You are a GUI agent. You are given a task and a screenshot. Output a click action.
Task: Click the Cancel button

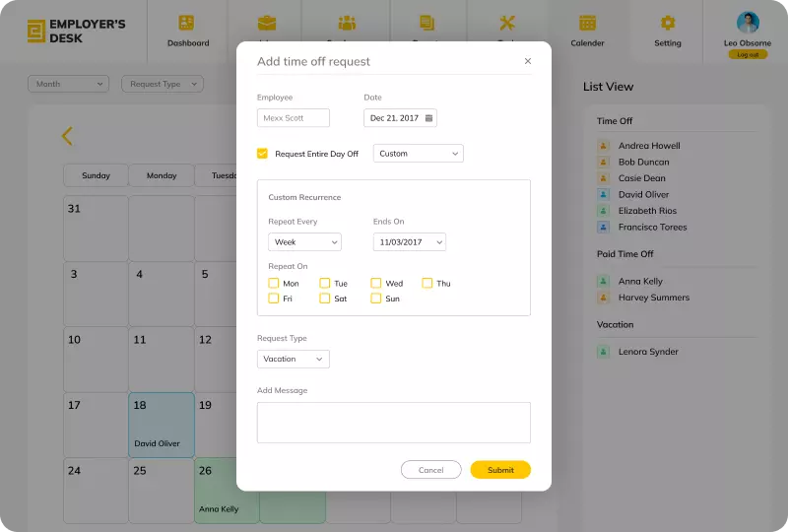(x=430, y=470)
